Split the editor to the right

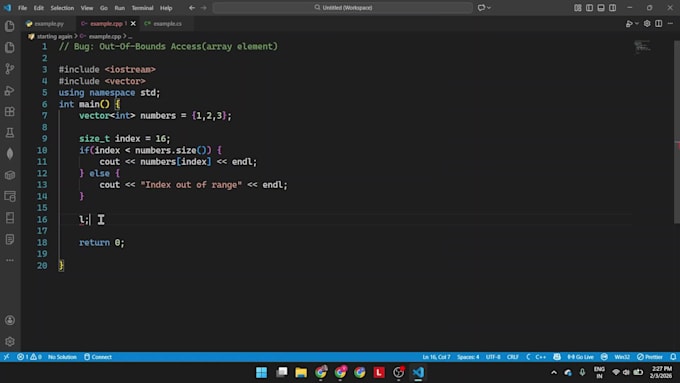pyautogui.click(x=659, y=24)
